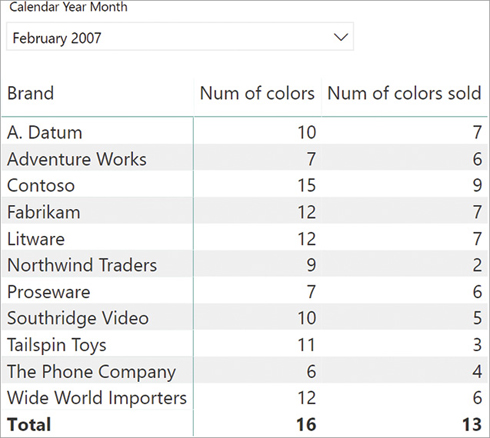Click the total Num of colors 16

coord(306,424)
